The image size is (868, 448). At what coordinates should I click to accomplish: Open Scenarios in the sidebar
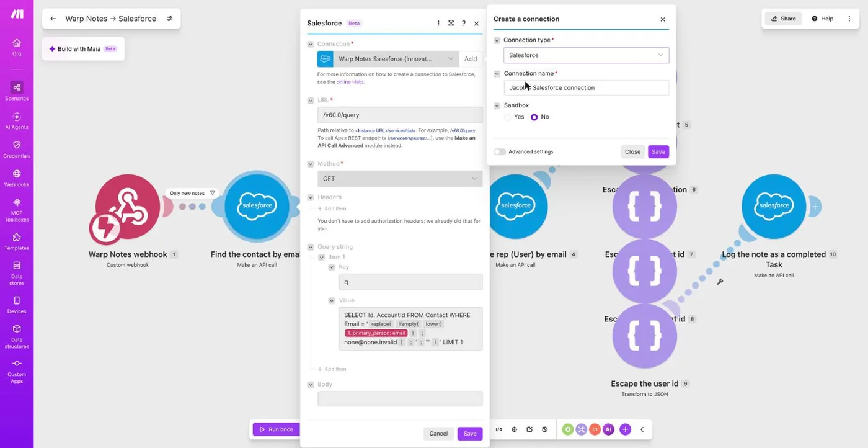(x=17, y=91)
